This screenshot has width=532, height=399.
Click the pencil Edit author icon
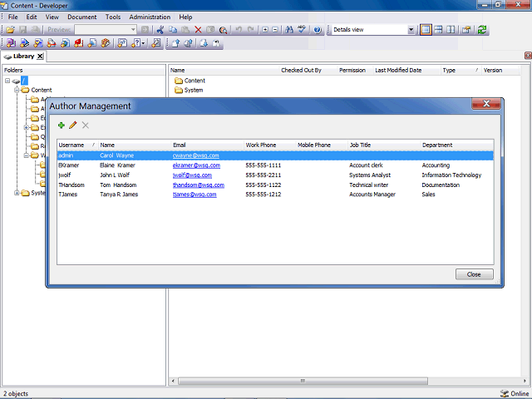(x=72, y=126)
